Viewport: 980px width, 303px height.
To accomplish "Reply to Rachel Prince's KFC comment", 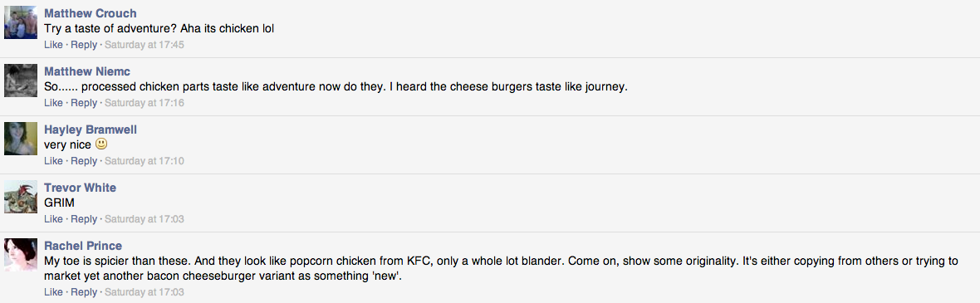I will coord(84,292).
